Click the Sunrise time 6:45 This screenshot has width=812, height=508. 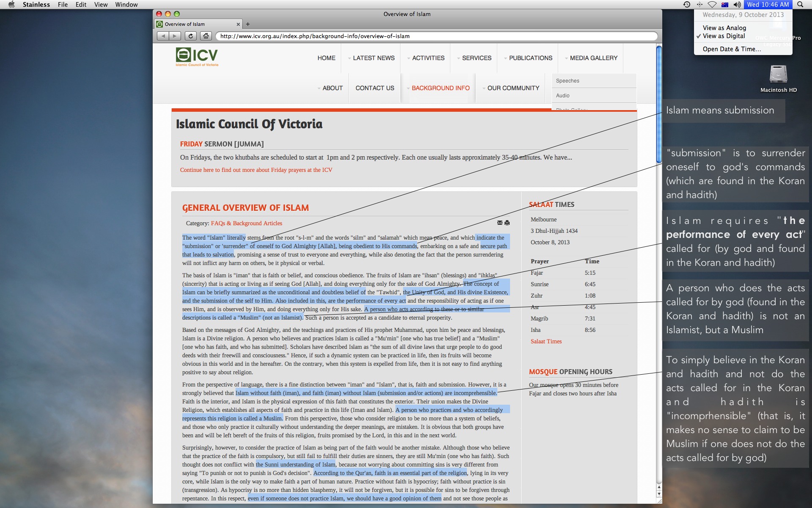tap(590, 284)
